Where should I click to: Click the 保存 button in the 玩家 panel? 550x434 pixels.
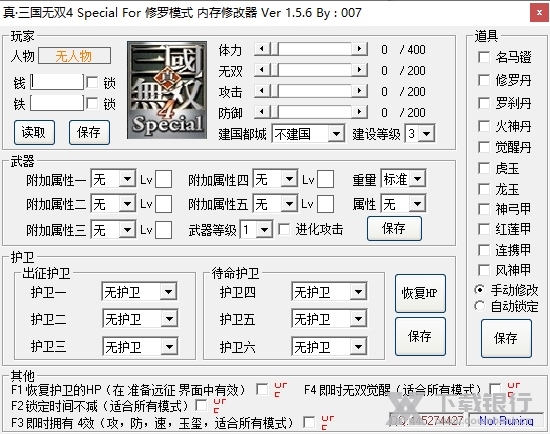[x=89, y=132]
